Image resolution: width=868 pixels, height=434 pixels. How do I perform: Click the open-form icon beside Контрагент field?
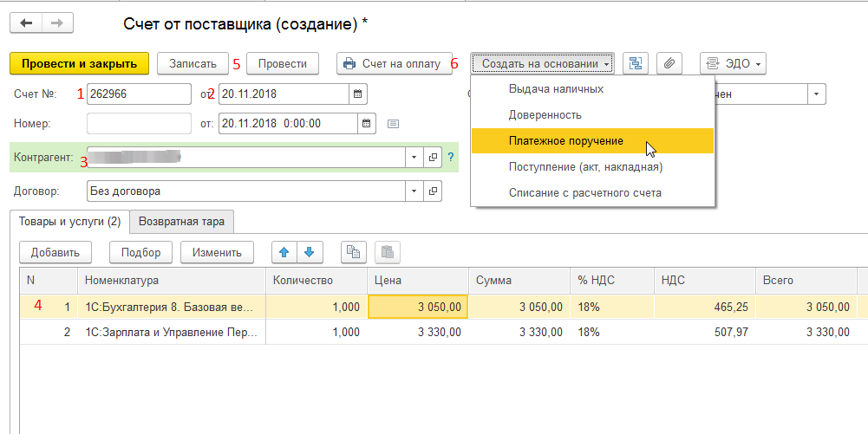433,157
